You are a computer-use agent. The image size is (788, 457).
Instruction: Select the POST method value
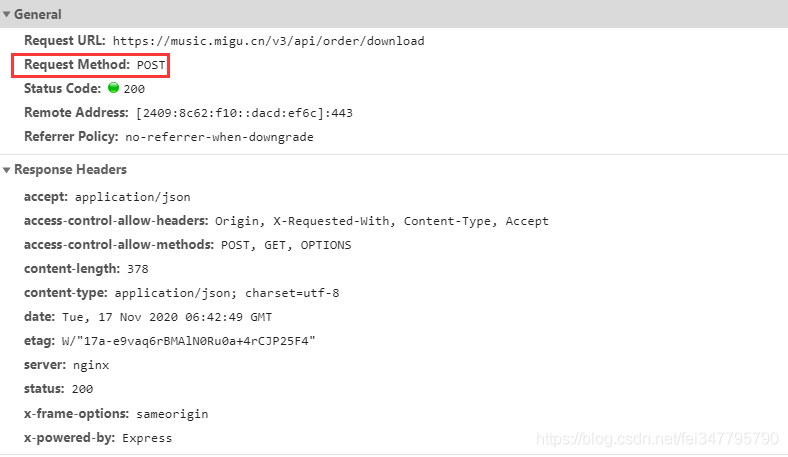click(151, 65)
